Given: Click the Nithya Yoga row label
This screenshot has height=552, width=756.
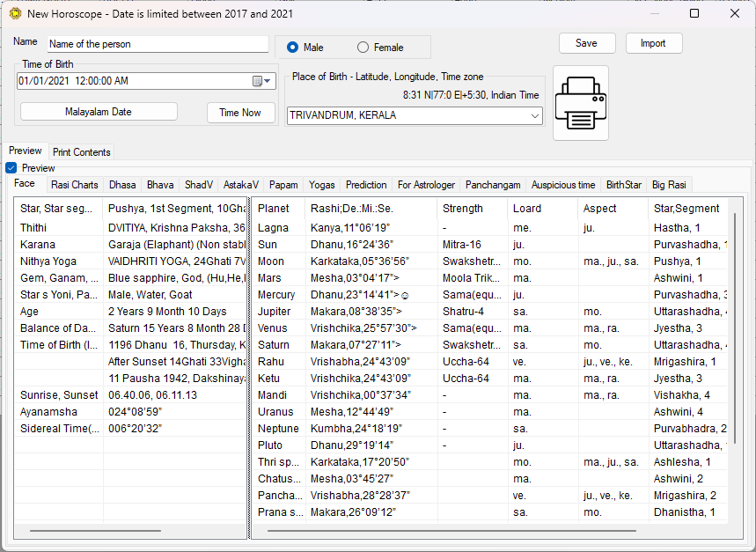Looking at the screenshot, I should pyautogui.click(x=48, y=261).
